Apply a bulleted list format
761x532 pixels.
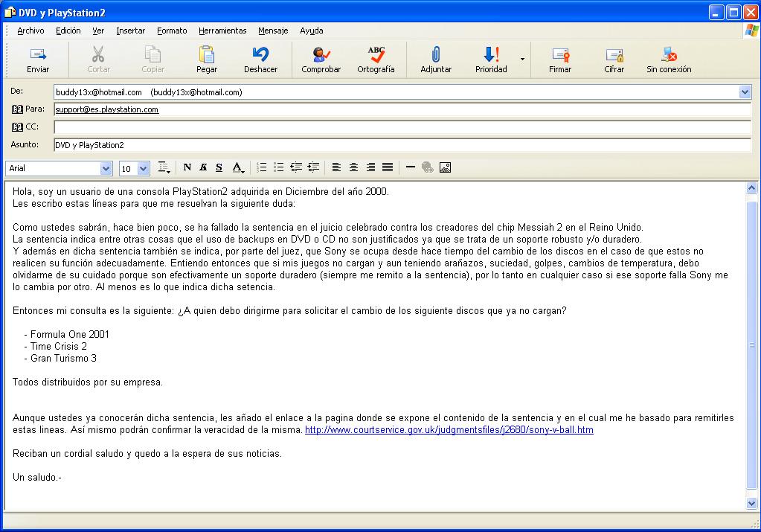[x=278, y=167]
